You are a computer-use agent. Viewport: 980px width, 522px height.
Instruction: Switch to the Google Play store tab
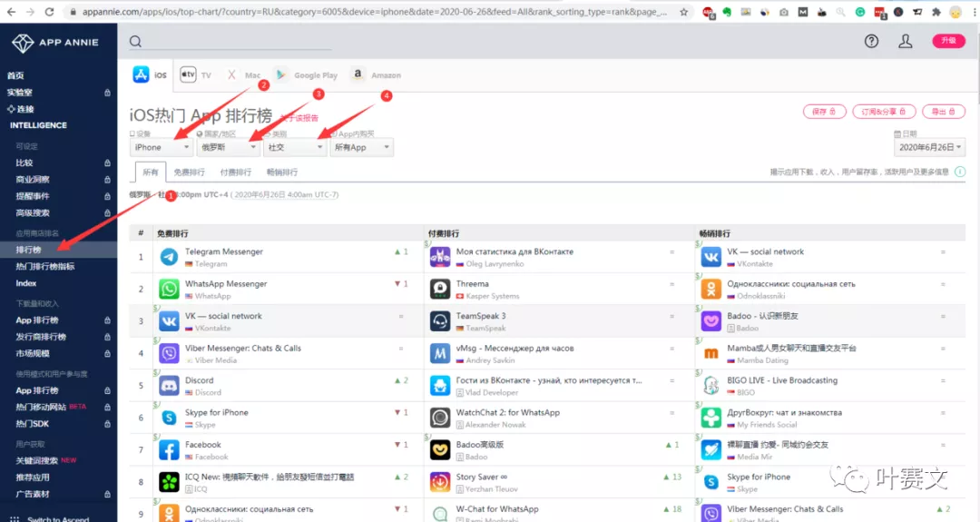(305, 75)
